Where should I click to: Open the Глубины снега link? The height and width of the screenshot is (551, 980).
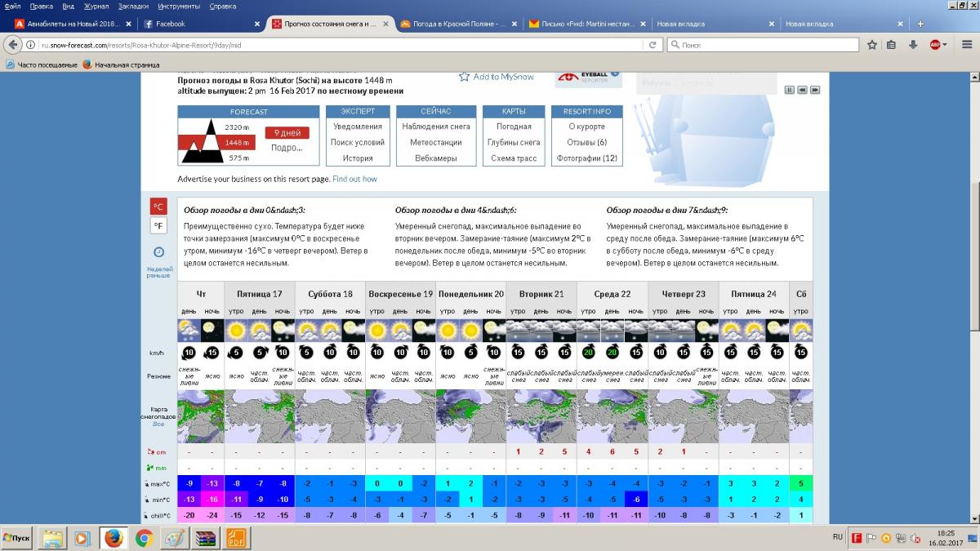coord(514,142)
